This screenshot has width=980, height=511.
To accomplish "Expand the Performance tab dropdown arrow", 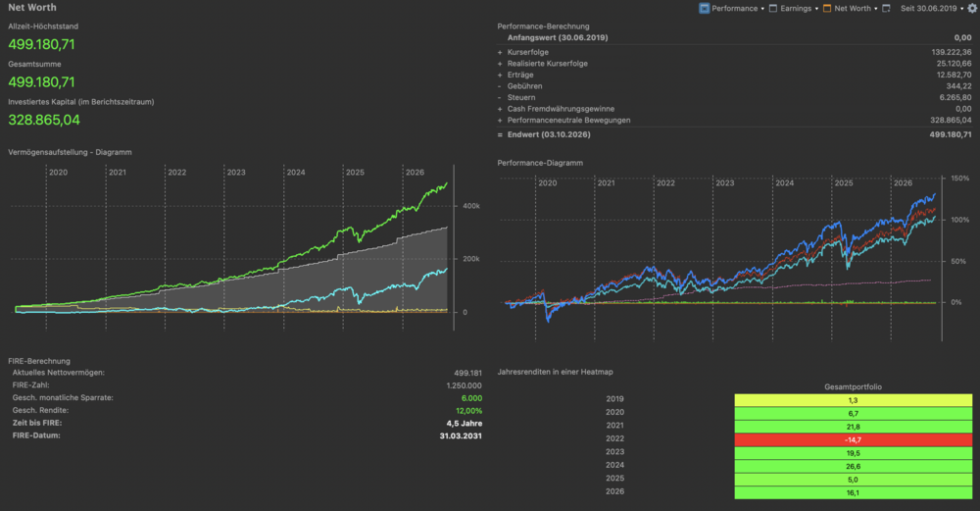I will (762, 9).
